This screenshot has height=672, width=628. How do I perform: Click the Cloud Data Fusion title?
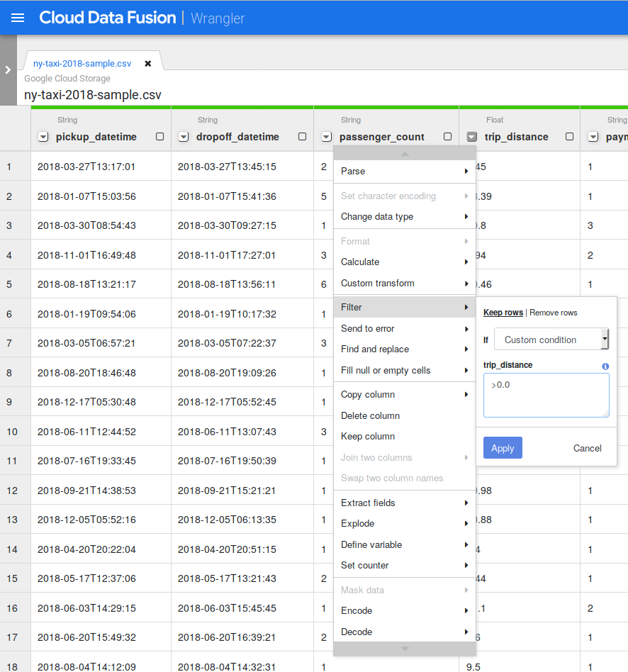click(x=108, y=18)
